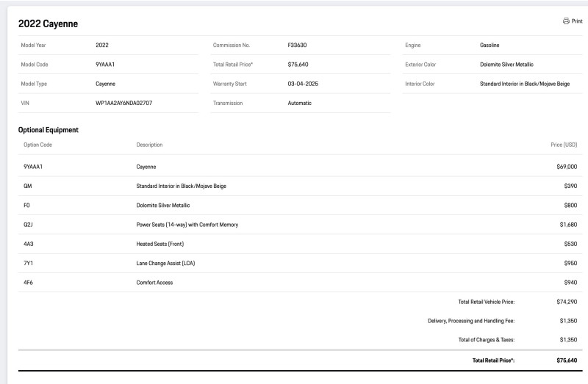Select option code 4F6

(28, 283)
